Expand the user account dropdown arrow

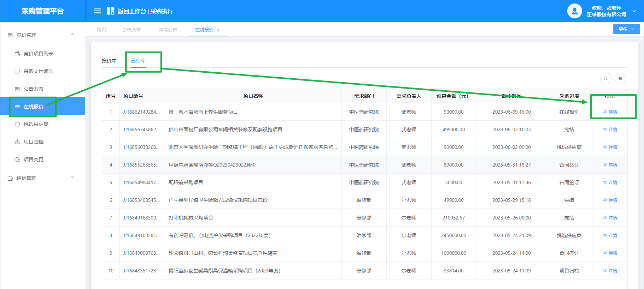pyautogui.click(x=634, y=11)
